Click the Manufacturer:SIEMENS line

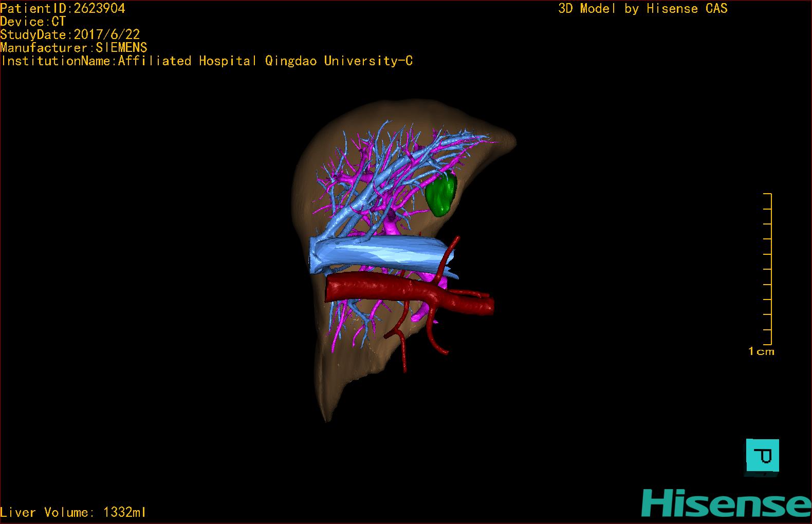click(74, 48)
